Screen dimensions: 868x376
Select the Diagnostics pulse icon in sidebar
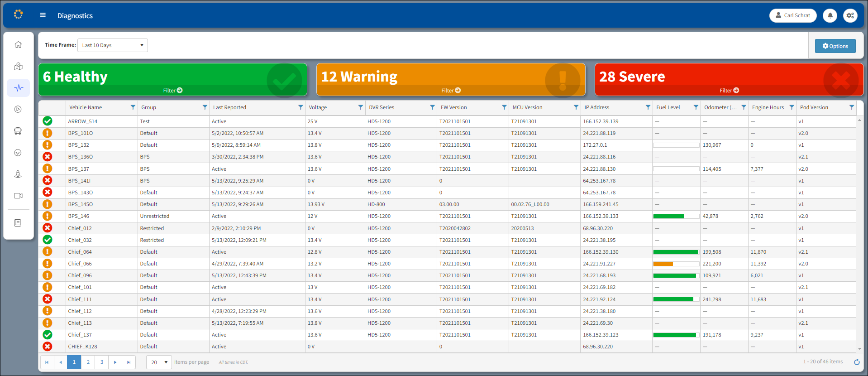click(18, 88)
